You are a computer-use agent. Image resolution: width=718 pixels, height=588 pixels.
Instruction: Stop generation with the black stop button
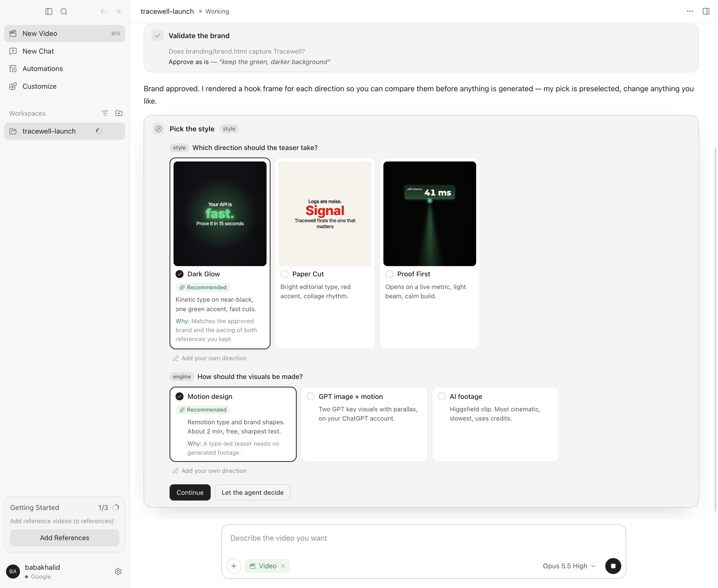(613, 566)
